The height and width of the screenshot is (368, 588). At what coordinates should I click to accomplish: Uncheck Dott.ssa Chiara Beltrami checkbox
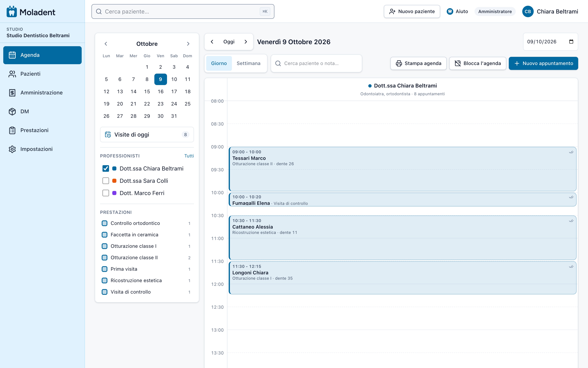point(106,168)
